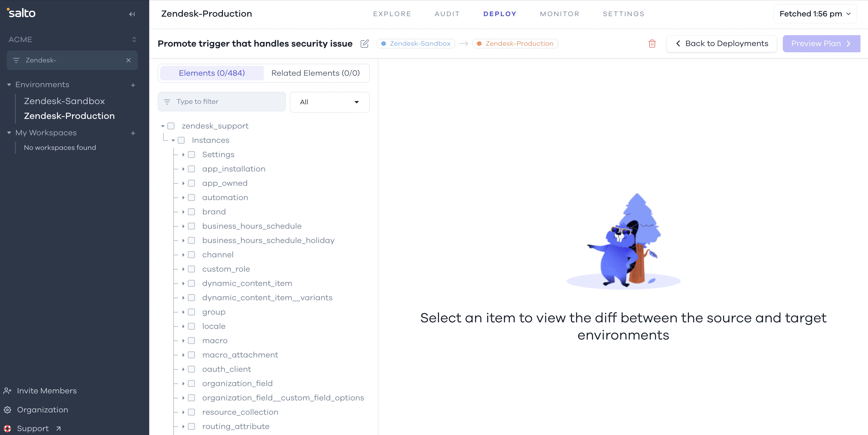Image resolution: width=868 pixels, height=435 pixels.
Task: Click the Organization gear icon
Action: pos(8,410)
